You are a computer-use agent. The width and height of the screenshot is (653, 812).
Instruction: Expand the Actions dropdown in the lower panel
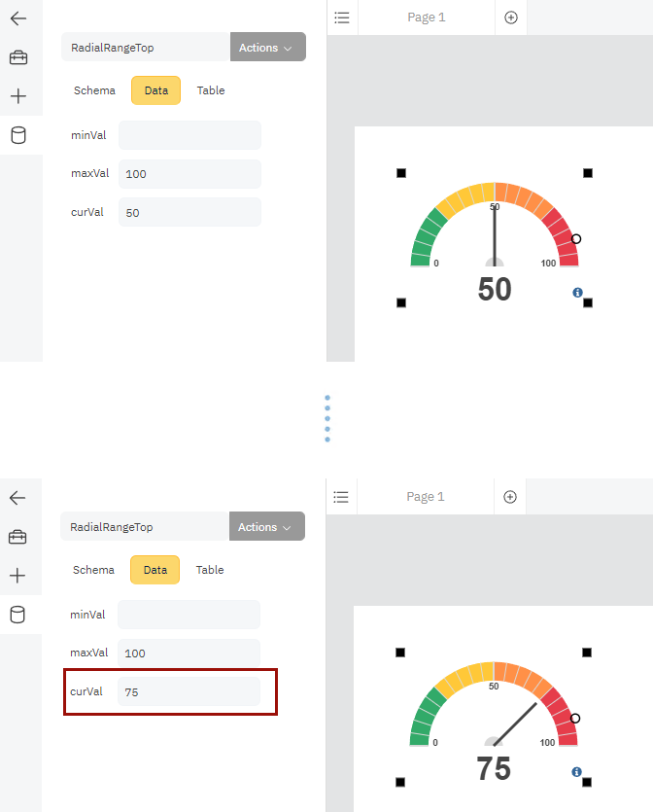266,527
